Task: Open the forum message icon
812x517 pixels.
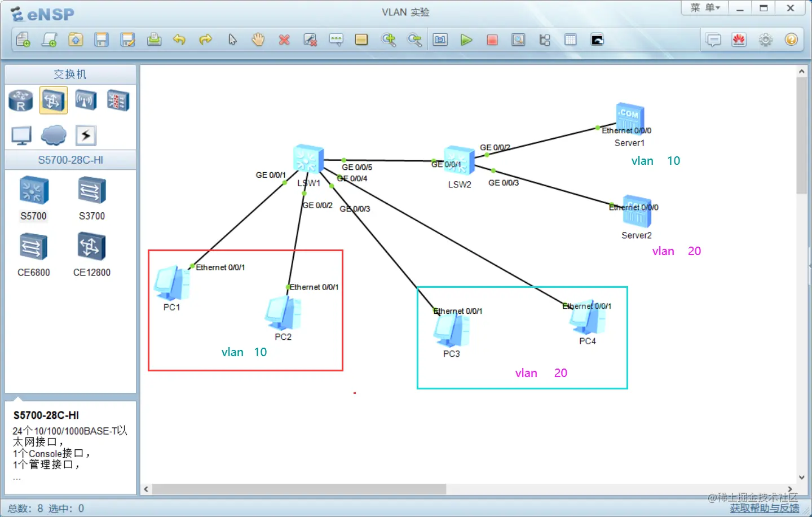Action: tap(713, 40)
